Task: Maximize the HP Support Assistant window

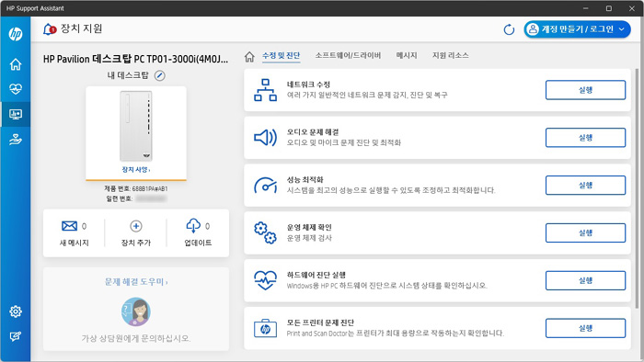Action: coord(609,8)
